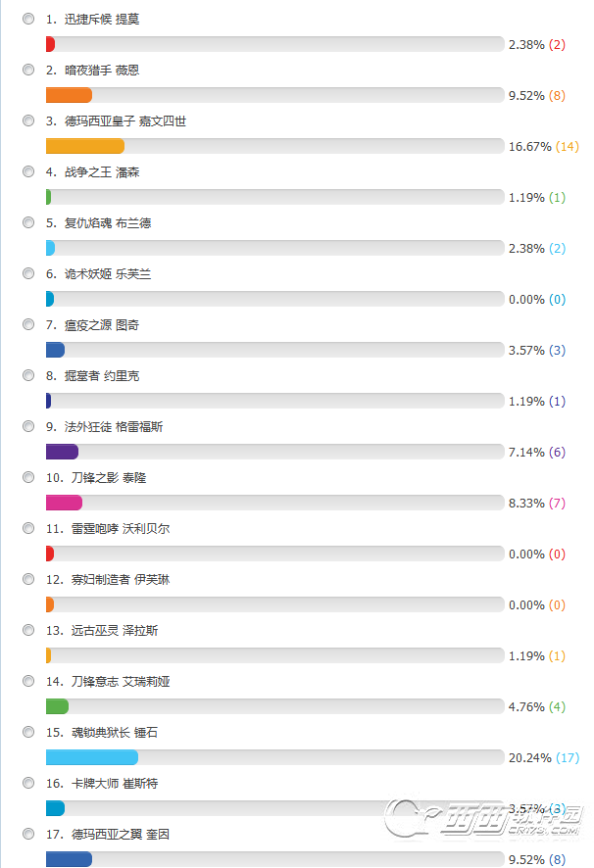
Task: Pick the radio button for 德玛西亚之翼 奎因
Action: (28, 834)
